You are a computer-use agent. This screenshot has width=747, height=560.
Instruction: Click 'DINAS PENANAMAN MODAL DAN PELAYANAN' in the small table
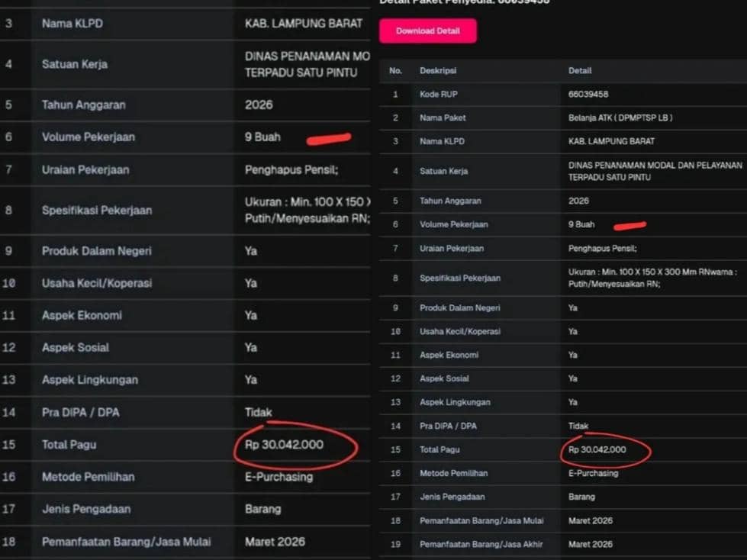click(655, 166)
